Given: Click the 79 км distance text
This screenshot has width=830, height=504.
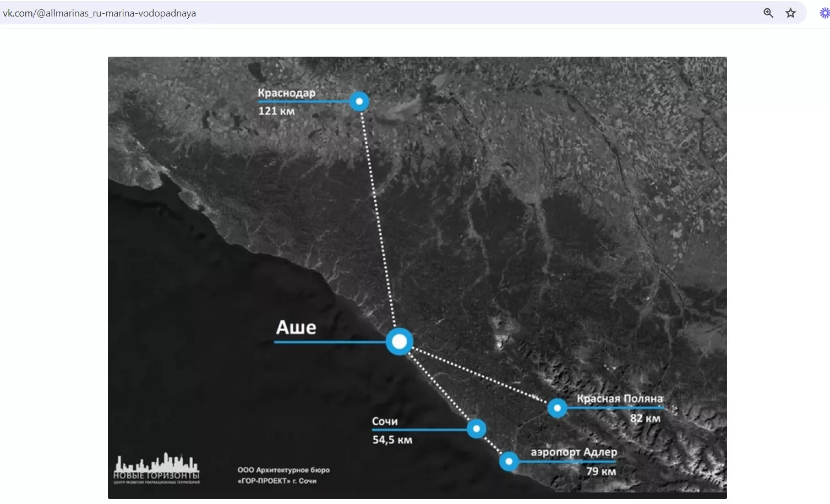Looking at the screenshot, I should 601,472.
